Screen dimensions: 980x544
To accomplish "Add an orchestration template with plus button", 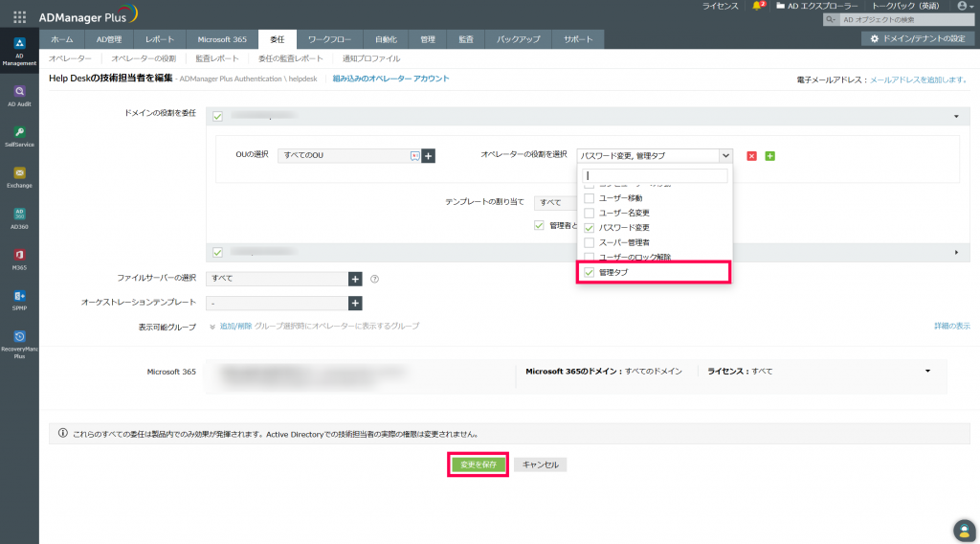I will (x=355, y=304).
